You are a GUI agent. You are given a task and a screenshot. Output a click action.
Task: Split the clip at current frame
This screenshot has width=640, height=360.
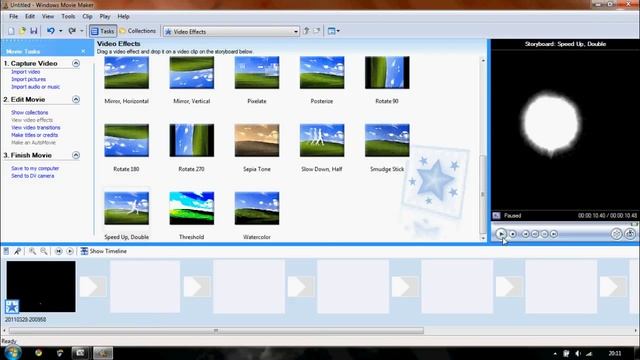616,234
